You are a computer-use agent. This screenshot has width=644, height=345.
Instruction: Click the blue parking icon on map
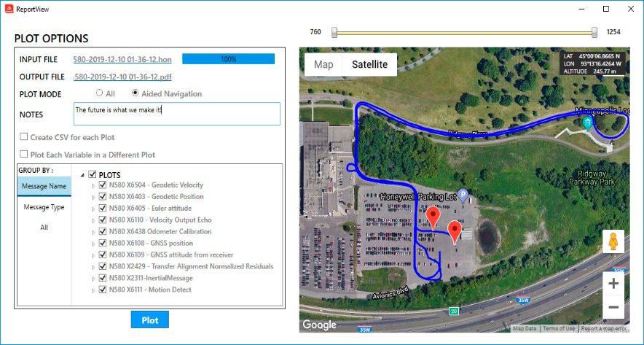(x=462, y=195)
